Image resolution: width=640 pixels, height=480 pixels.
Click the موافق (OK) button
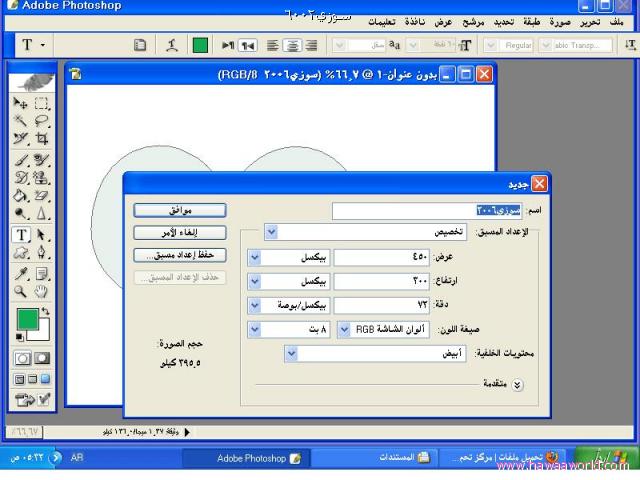pyautogui.click(x=179, y=210)
